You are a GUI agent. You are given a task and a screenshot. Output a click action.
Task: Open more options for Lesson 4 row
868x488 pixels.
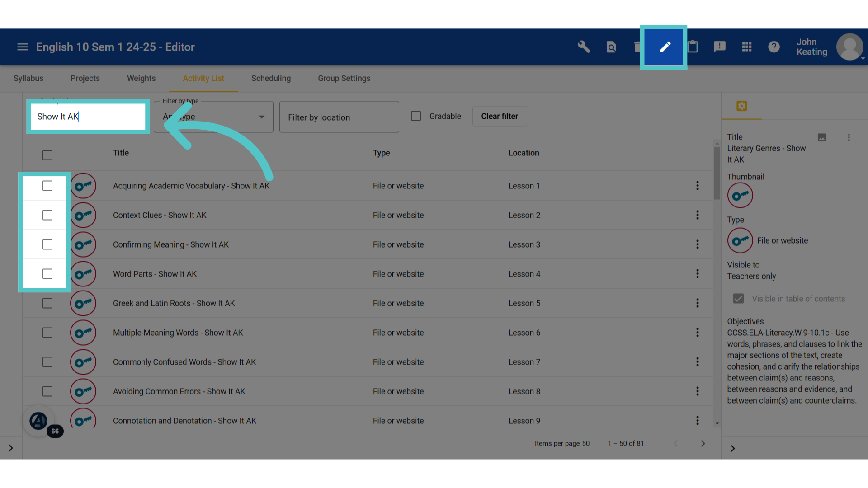698,274
